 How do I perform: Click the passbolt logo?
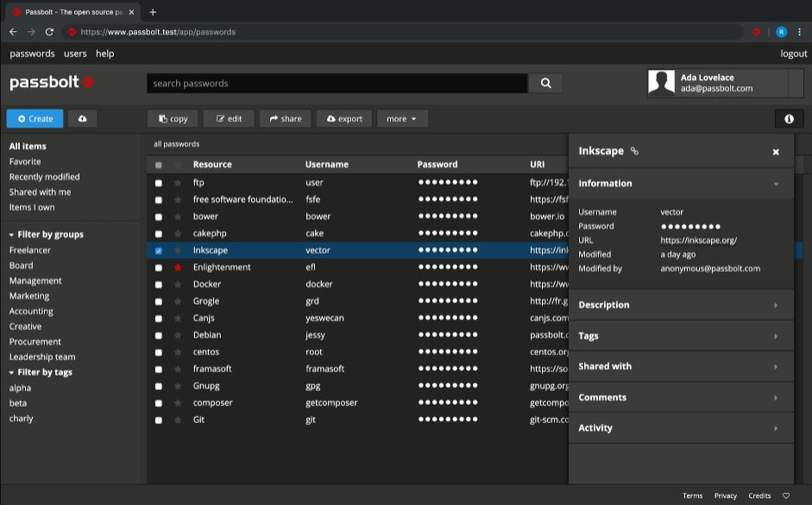(47, 82)
